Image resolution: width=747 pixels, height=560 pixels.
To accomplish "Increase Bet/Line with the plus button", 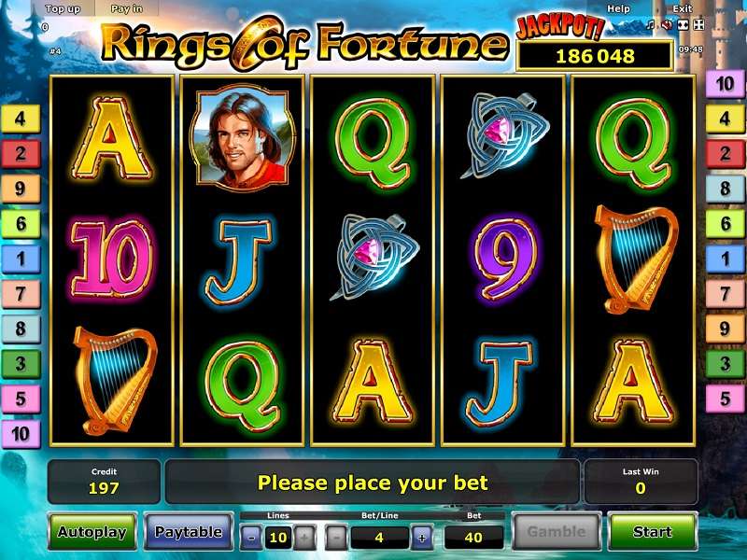I will pos(422,538).
